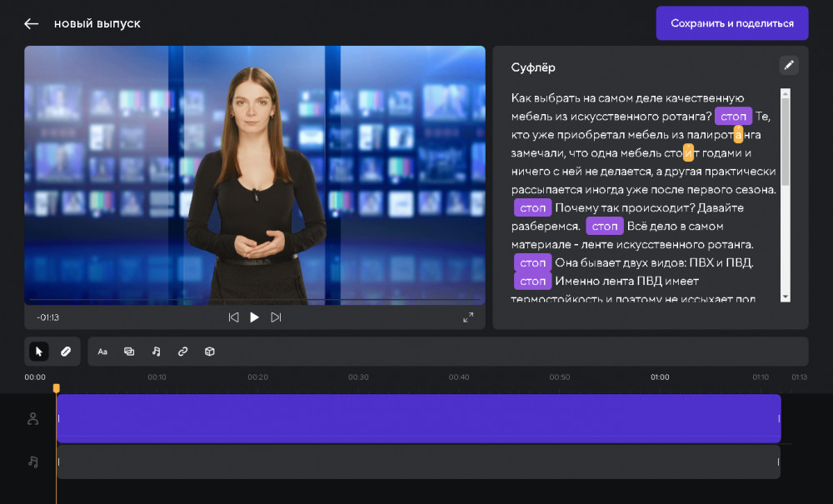Select the razor cut tool
833x504 pixels.
(x=66, y=352)
